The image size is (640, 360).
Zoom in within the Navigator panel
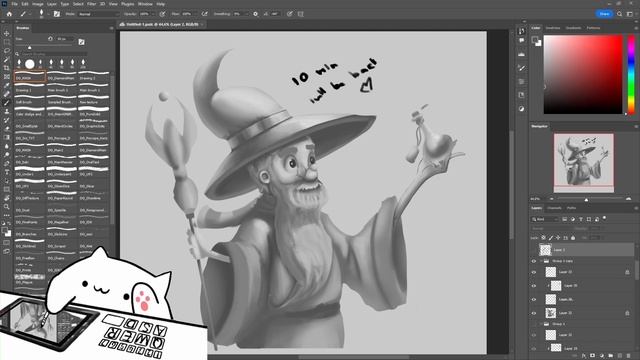[629, 199]
